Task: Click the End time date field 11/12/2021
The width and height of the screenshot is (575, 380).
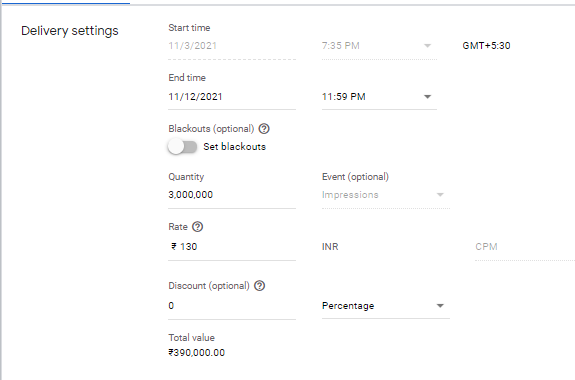Action: click(232, 97)
